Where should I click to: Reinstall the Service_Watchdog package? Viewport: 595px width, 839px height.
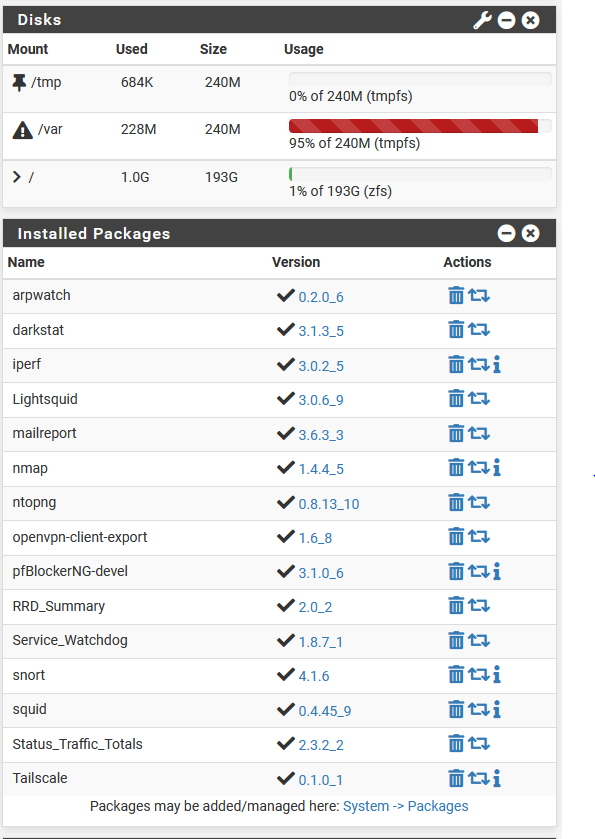pyautogui.click(x=479, y=640)
